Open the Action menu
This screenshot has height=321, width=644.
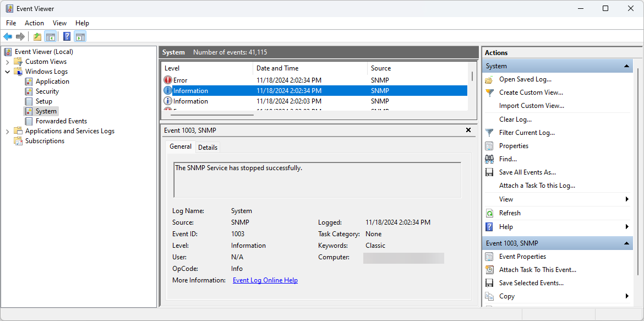pos(34,23)
